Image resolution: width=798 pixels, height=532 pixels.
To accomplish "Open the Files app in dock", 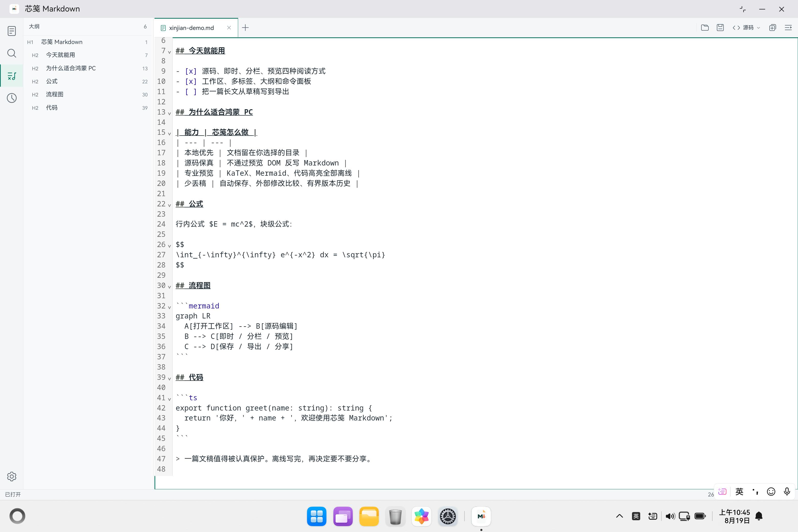I will [x=369, y=516].
